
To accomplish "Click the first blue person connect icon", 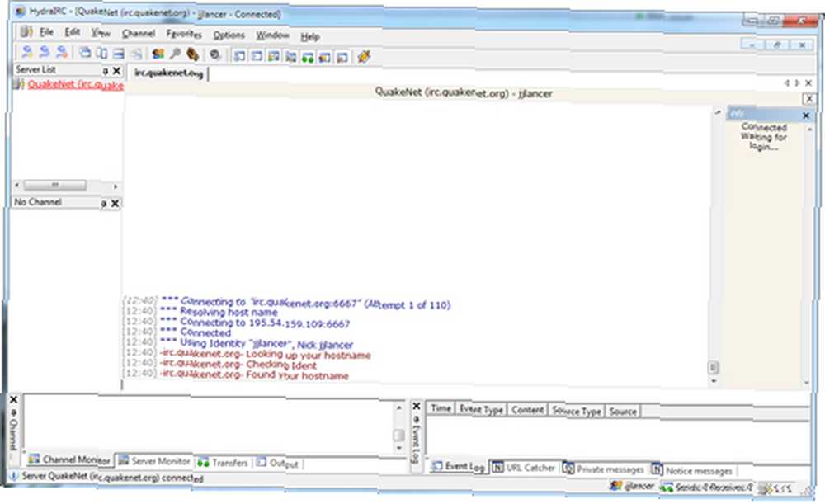I will point(27,52).
